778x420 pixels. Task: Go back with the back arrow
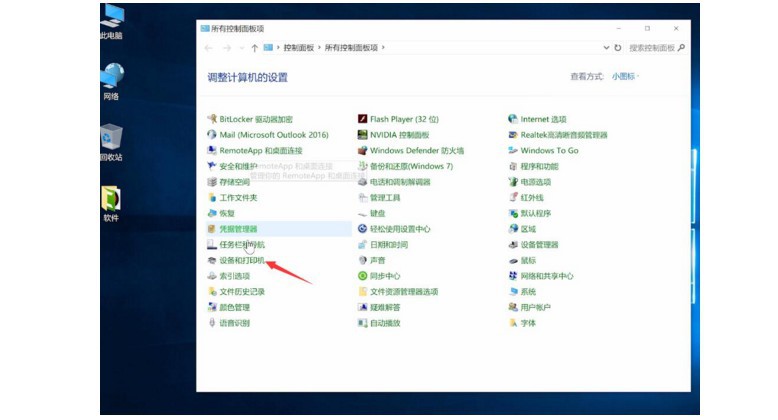tap(209, 48)
